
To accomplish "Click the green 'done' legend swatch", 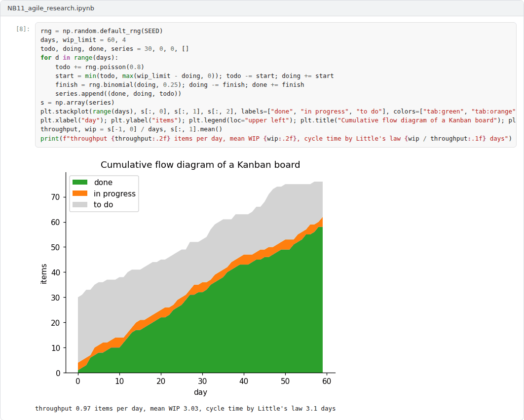I will click(x=80, y=182).
